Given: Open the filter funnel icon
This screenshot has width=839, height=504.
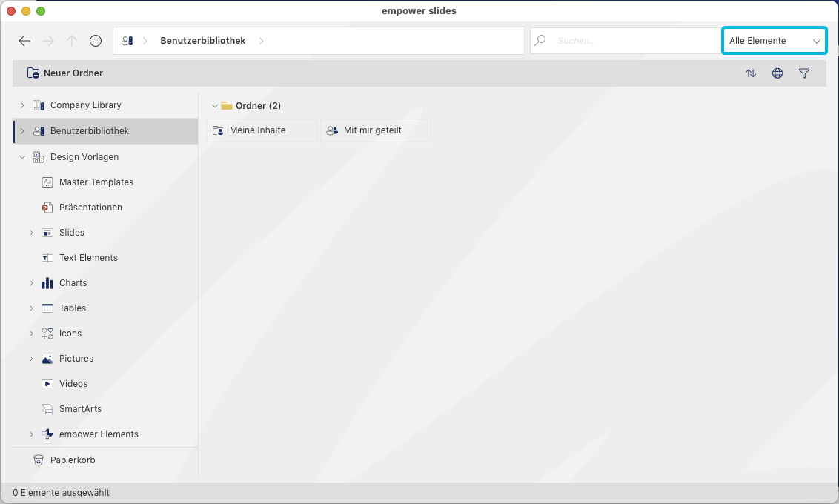Looking at the screenshot, I should (x=803, y=73).
